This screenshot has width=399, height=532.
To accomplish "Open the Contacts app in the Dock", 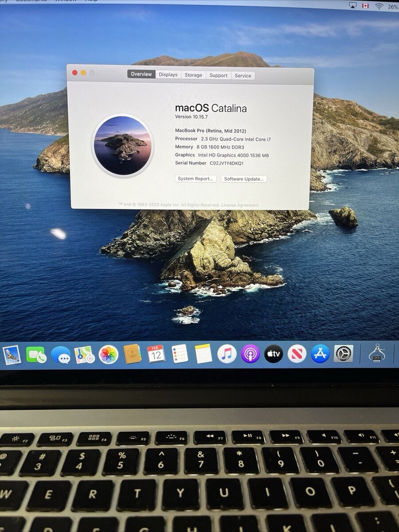I will coord(132,354).
